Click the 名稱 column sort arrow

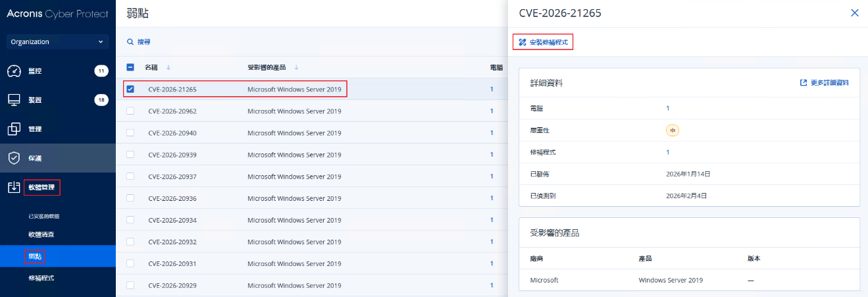click(168, 67)
